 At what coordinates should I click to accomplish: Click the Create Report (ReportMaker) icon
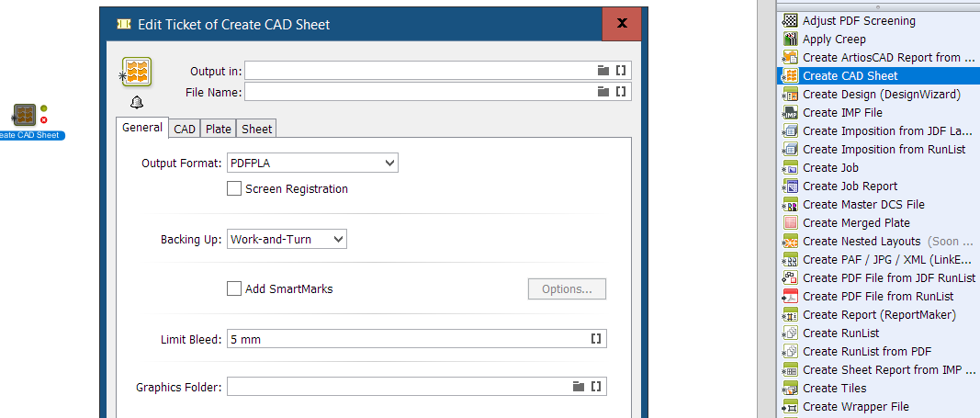pos(790,314)
